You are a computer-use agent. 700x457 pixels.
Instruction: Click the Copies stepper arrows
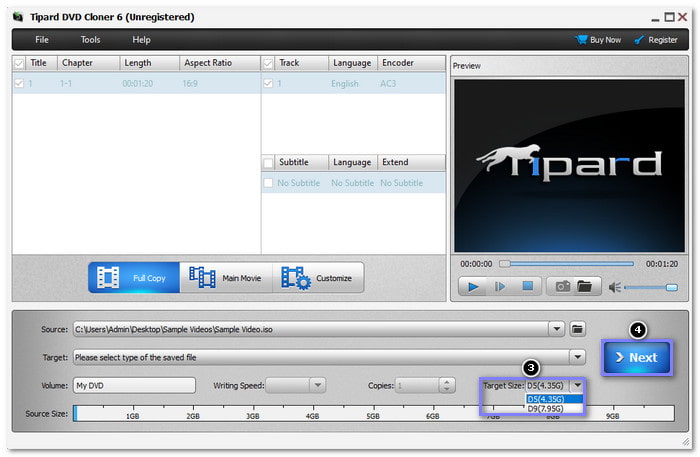(447, 385)
